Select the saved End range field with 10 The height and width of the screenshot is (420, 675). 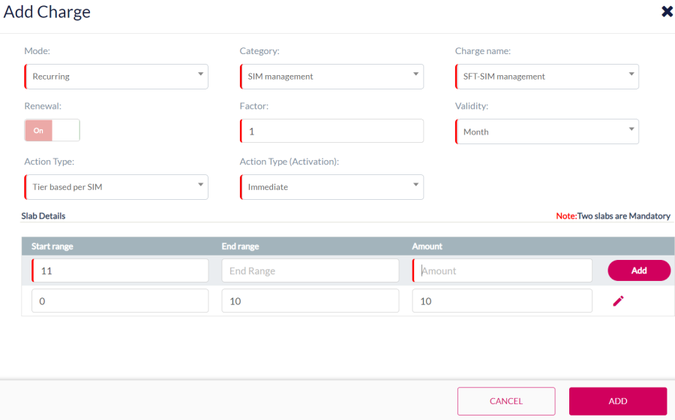click(x=310, y=301)
